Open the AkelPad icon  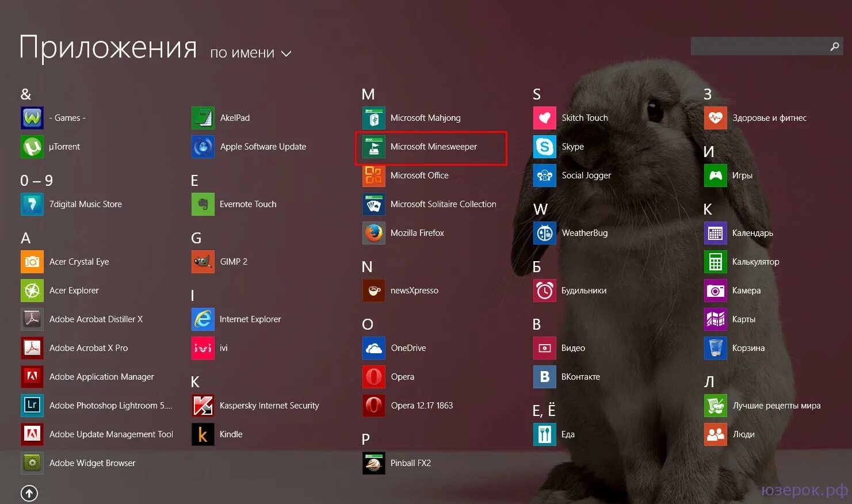pos(203,118)
